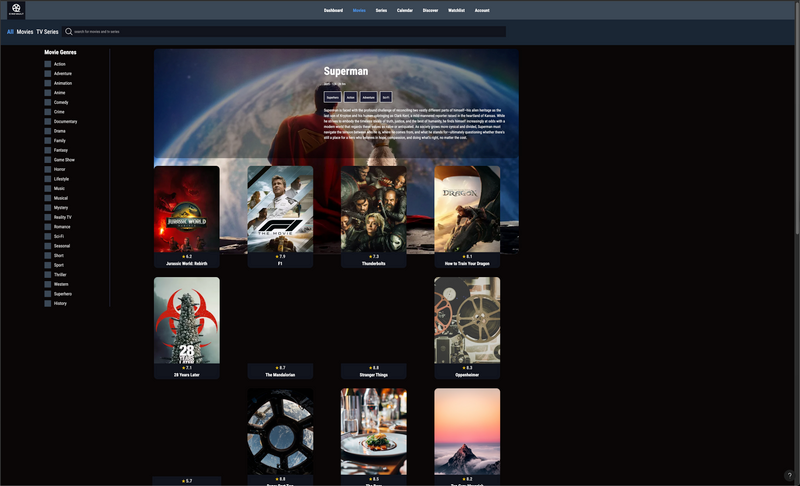
Task: Check the Game Show genre checkbox
Action: 47,160
